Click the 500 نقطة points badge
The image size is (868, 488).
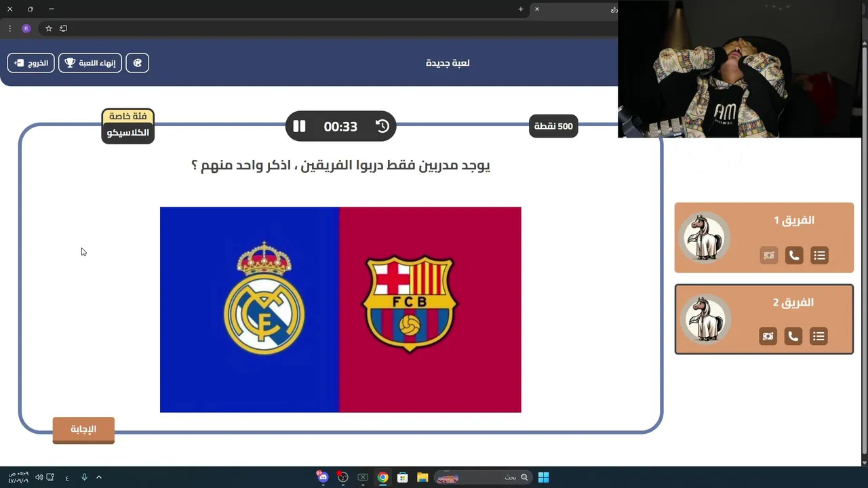click(x=553, y=126)
